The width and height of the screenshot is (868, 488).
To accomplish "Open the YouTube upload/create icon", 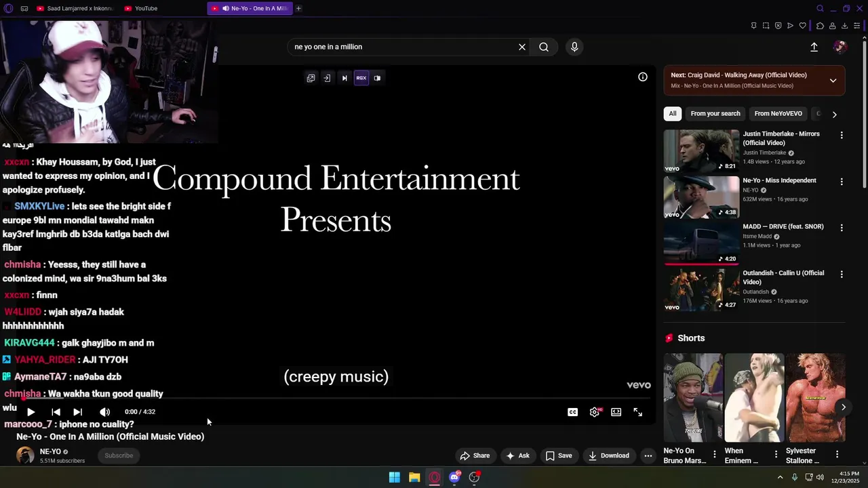I will 814,47.
